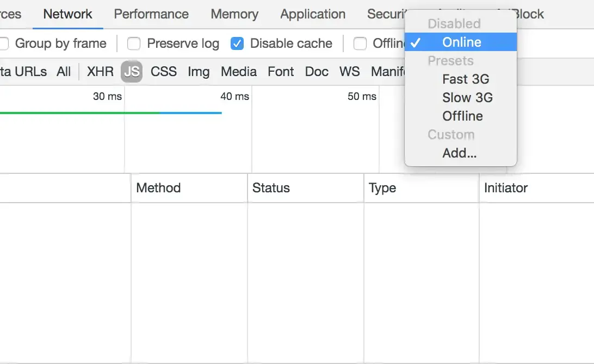Show only Font requests
Image resolution: width=594 pixels, height=364 pixels.
coord(281,72)
